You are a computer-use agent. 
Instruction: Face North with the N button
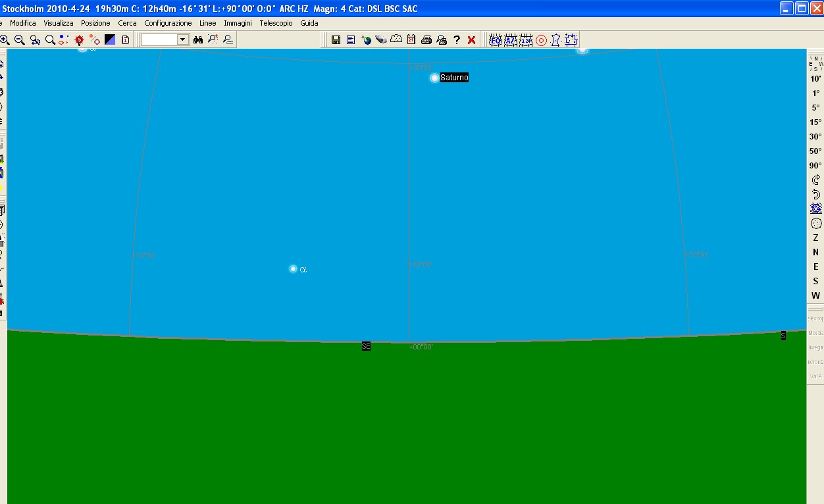coord(816,253)
